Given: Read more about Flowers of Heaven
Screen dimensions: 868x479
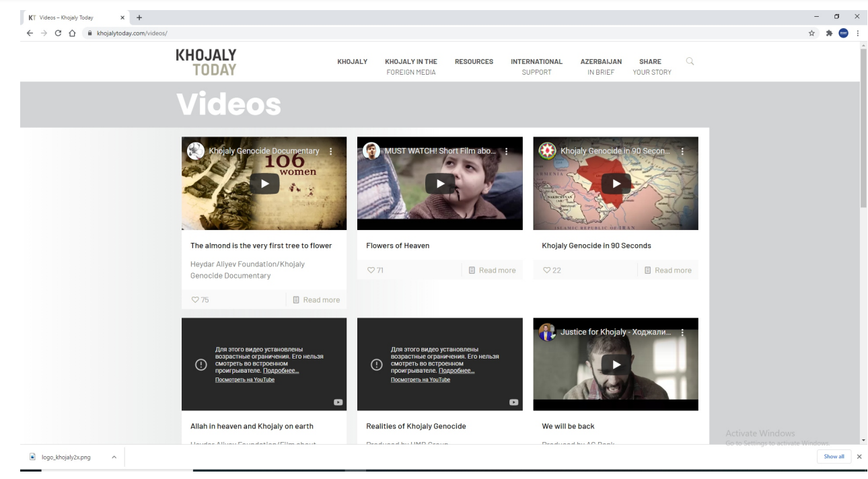Looking at the screenshot, I should click(492, 270).
